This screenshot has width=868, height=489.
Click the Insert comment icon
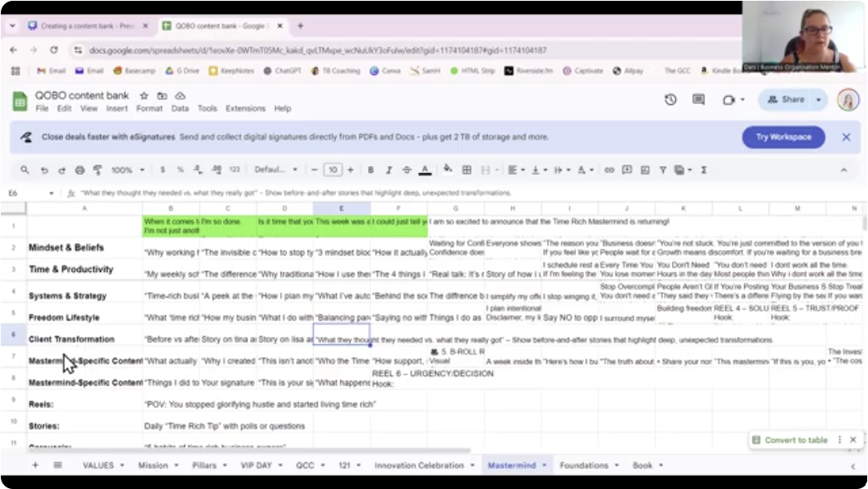(x=626, y=169)
